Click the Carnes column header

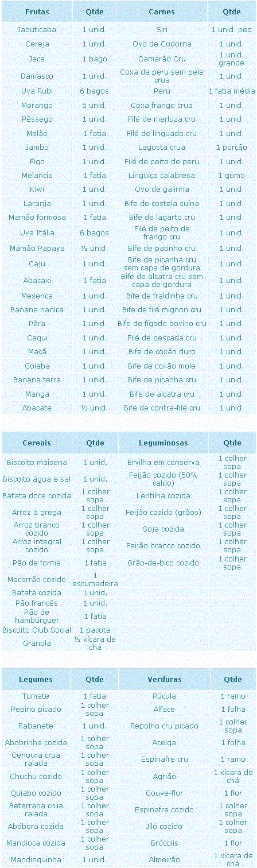point(162,11)
